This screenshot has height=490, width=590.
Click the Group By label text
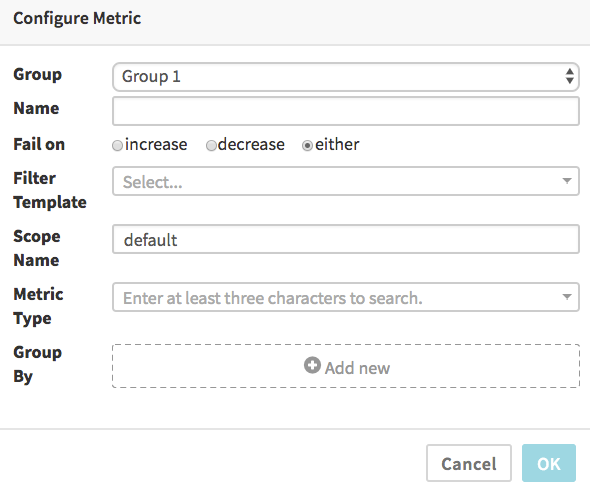pyautogui.click(x=37, y=364)
